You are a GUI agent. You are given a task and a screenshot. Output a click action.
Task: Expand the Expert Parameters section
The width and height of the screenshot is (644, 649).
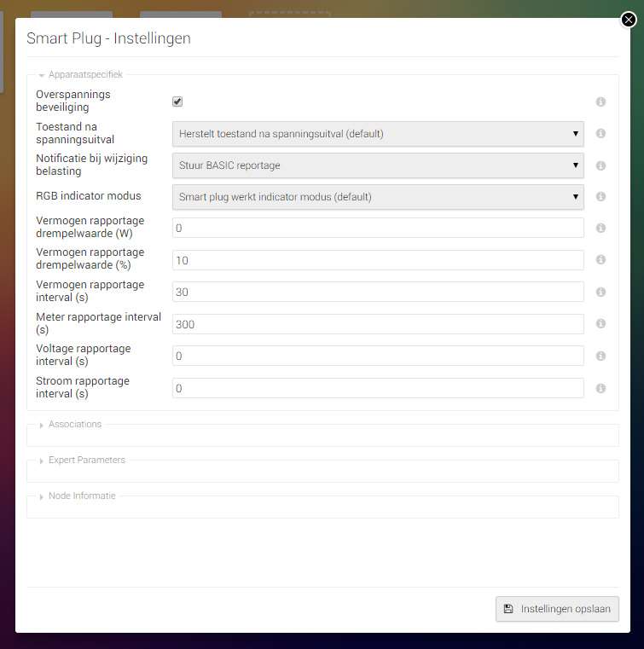coord(86,461)
